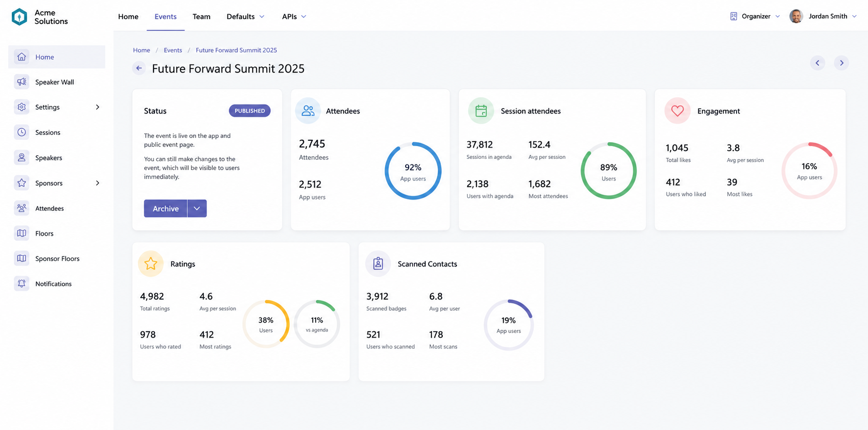Click the 2,138 Users with agenda value
This screenshot has width=868, height=430.
(x=477, y=184)
